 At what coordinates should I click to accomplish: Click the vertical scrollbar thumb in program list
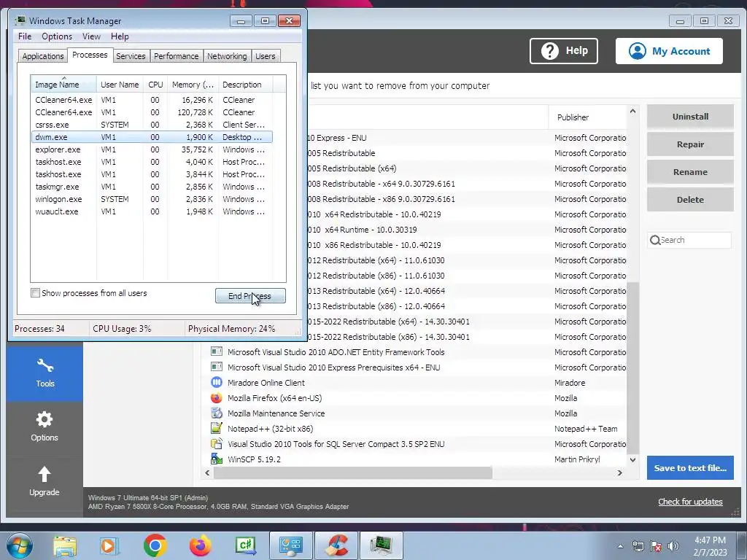coord(632,367)
